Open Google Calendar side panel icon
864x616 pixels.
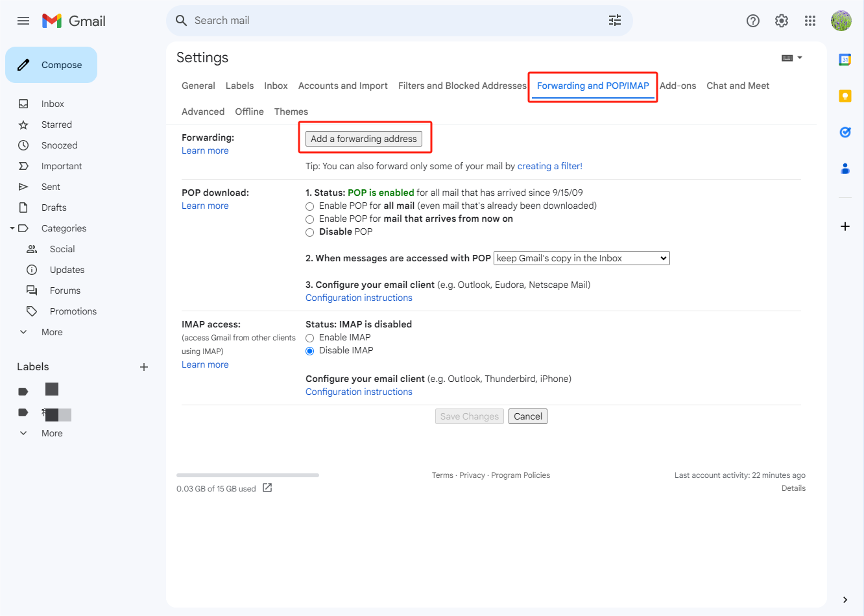[x=845, y=60]
